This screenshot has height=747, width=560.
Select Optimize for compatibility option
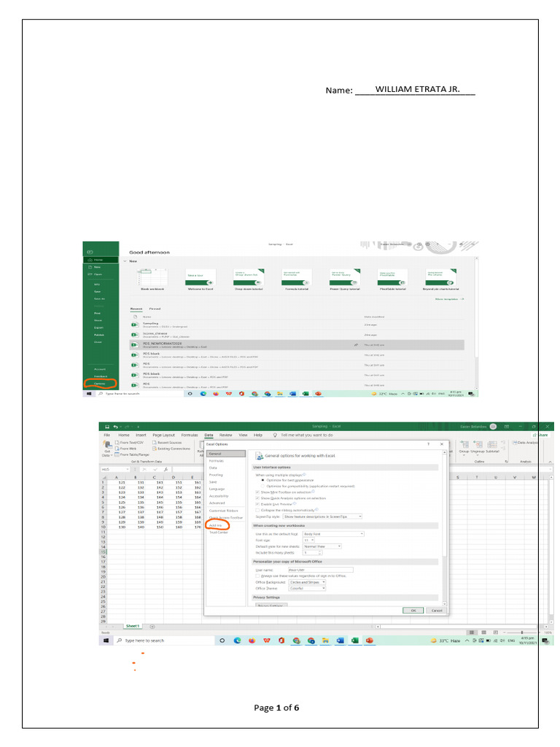(x=308, y=486)
